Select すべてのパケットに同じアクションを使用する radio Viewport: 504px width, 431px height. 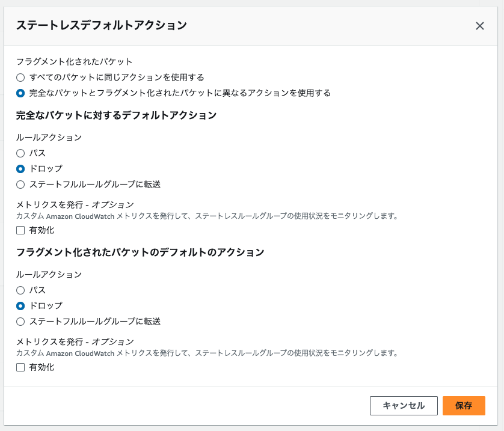click(20, 78)
